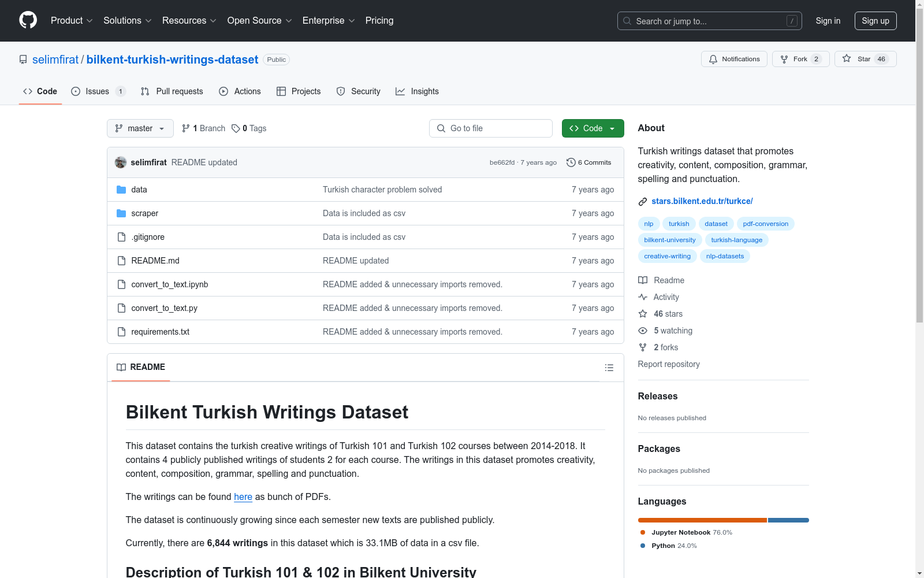Click the repository icon beside selimfirat
Screen dimensions: 924x578
tap(23, 60)
